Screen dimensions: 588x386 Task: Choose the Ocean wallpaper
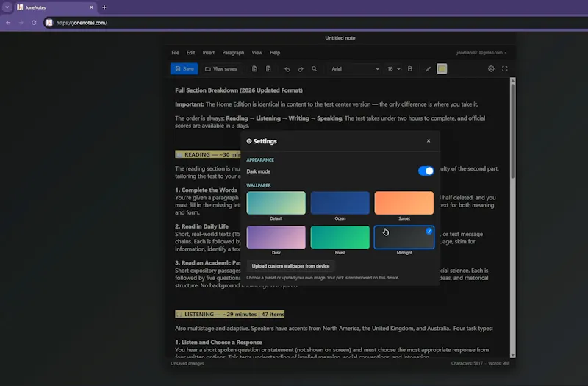pyautogui.click(x=340, y=203)
